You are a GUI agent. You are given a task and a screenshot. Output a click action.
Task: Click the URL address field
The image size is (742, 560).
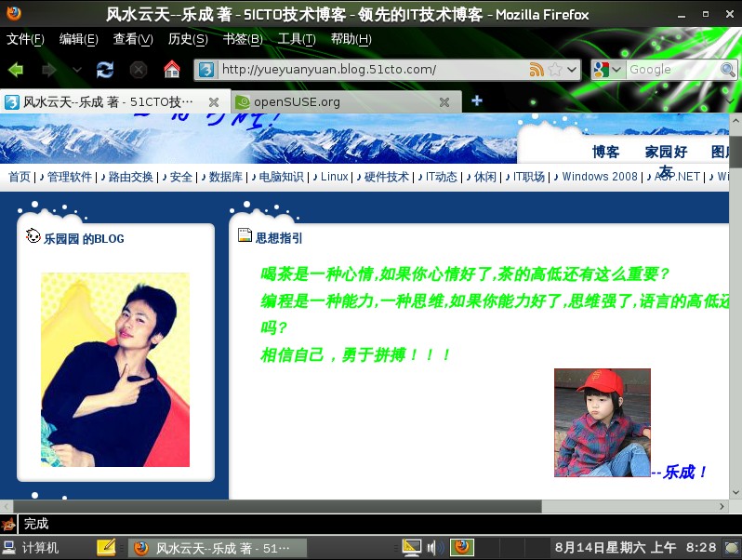[373, 70]
